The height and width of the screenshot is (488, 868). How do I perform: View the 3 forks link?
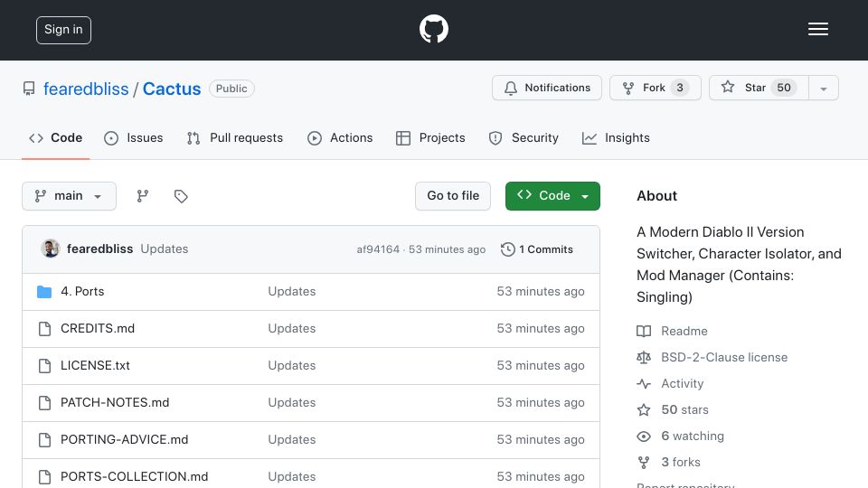pyautogui.click(x=669, y=462)
